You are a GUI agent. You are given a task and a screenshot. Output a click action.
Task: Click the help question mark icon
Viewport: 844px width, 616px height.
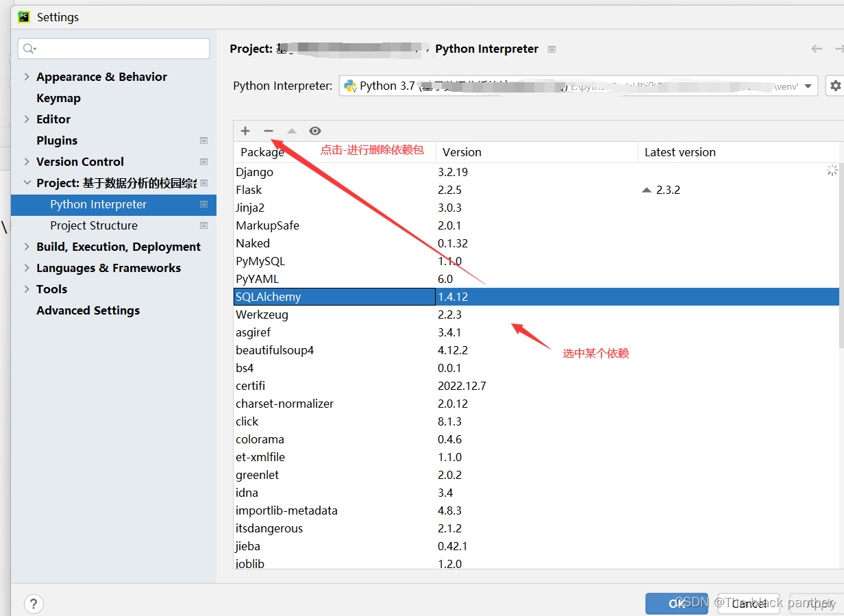coord(34,604)
